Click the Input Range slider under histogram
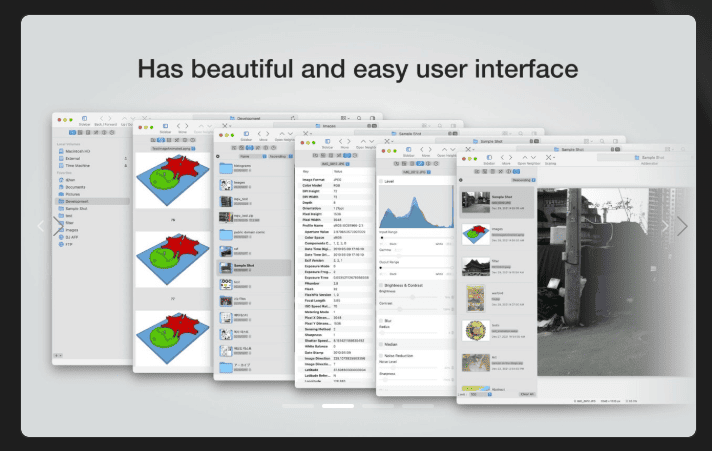 (x=416, y=238)
